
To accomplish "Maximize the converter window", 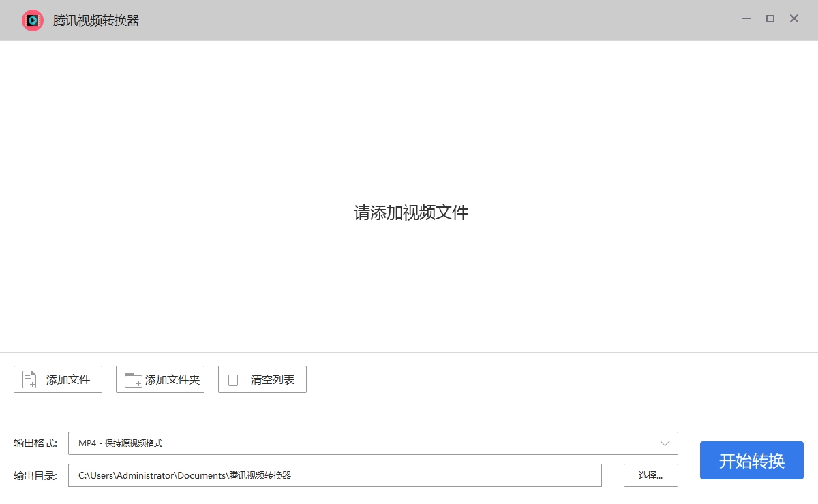I will tap(770, 19).
